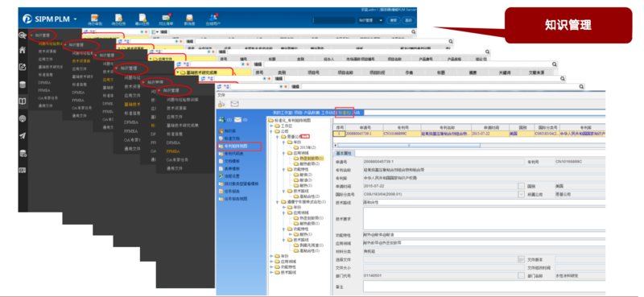Screen dimensions: 644x297
Task: Click the 申请时间 date picker button
Action: point(522,186)
